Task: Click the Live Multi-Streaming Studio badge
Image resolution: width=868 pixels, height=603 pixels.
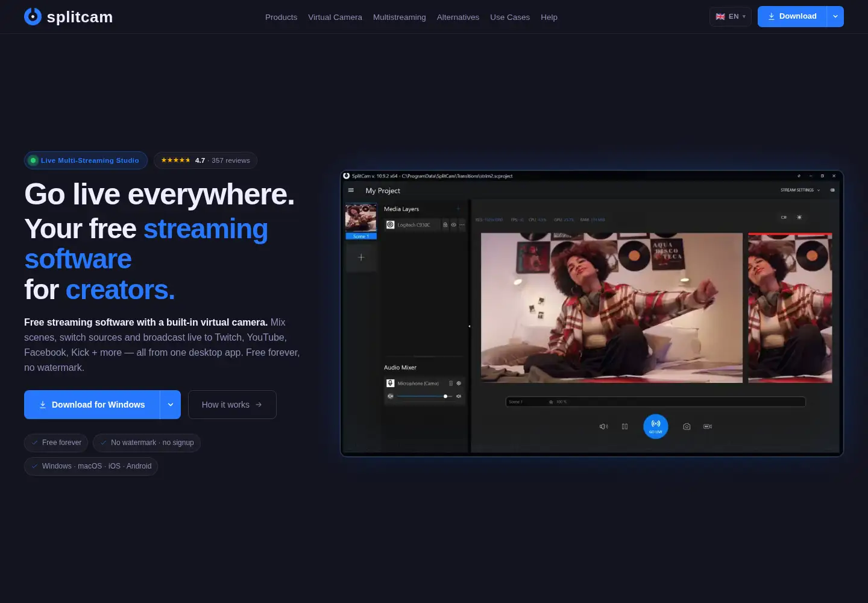Action: click(86, 160)
